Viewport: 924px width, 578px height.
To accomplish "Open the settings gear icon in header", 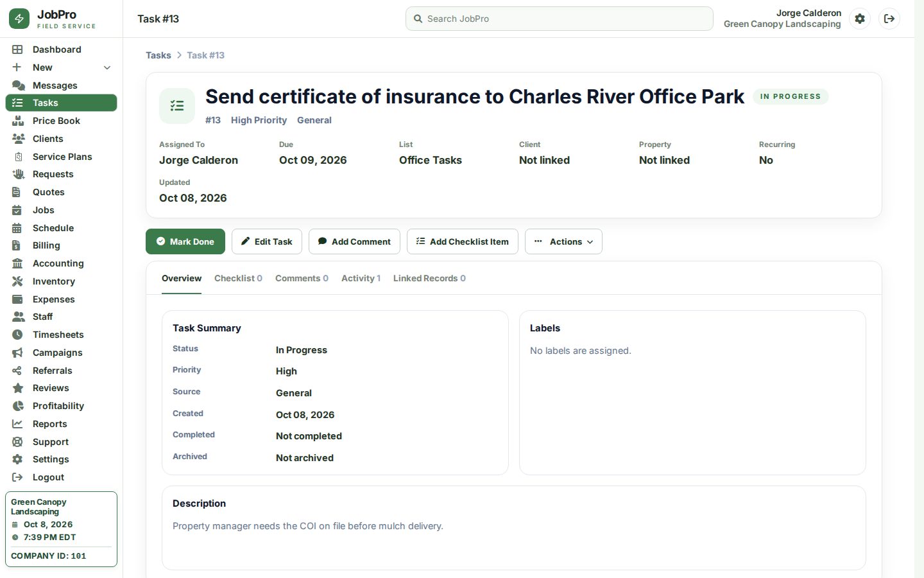I will tap(860, 19).
